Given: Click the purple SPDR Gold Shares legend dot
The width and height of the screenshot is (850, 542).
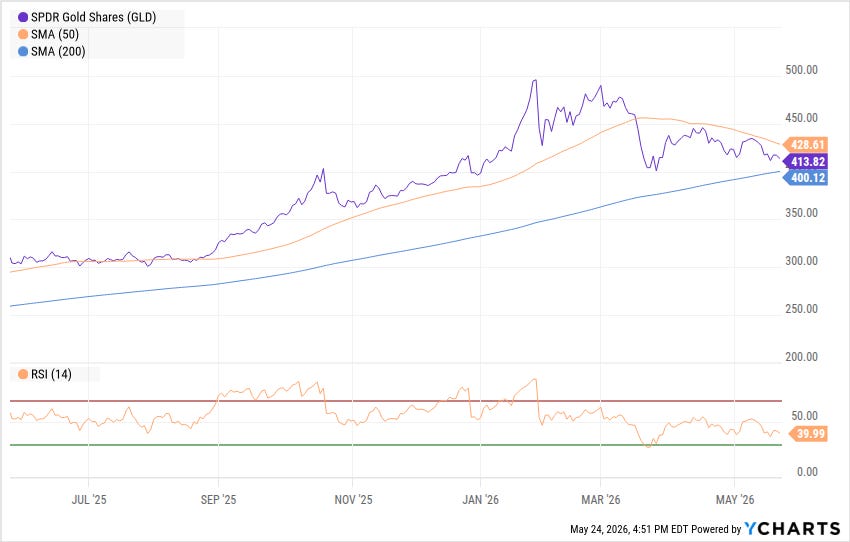Looking at the screenshot, I should point(23,18).
